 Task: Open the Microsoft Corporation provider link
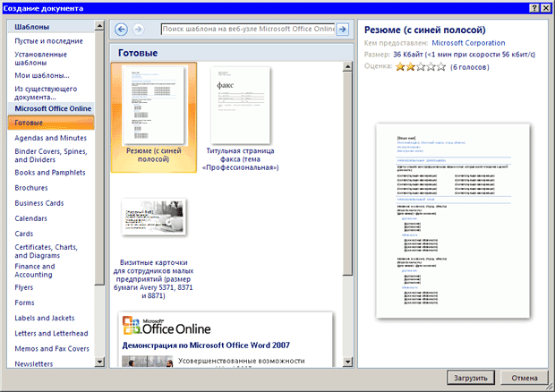[x=468, y=43]
